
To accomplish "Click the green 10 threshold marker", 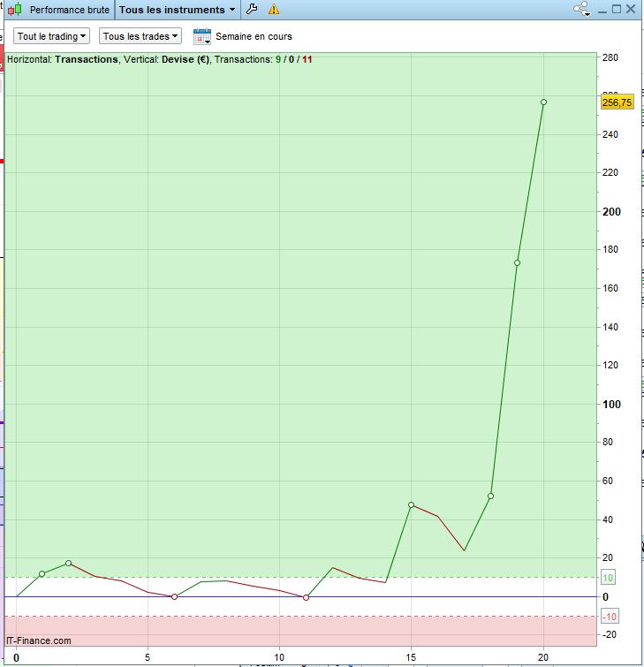I will click(x=609, y=578).
